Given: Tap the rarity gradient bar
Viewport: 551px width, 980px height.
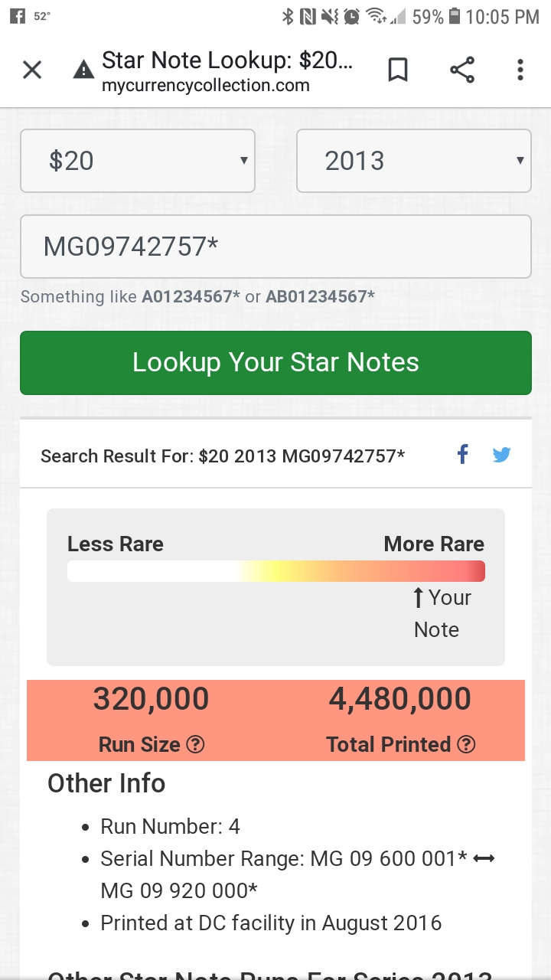Looking at the screenshot, I should tap(275, 571).
